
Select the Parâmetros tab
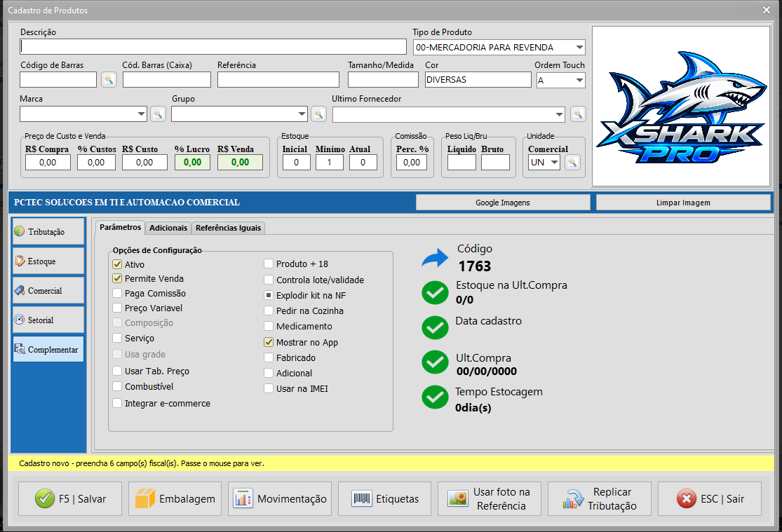pos(120,227)
